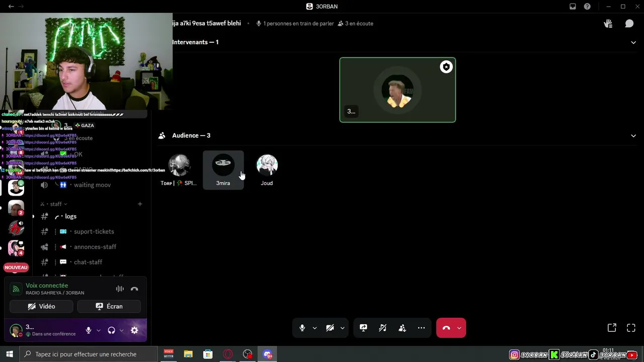This screenshot has height=362, width=644.
Task: Open microphone options arrow in stage controls
Action: pos(314,328)
